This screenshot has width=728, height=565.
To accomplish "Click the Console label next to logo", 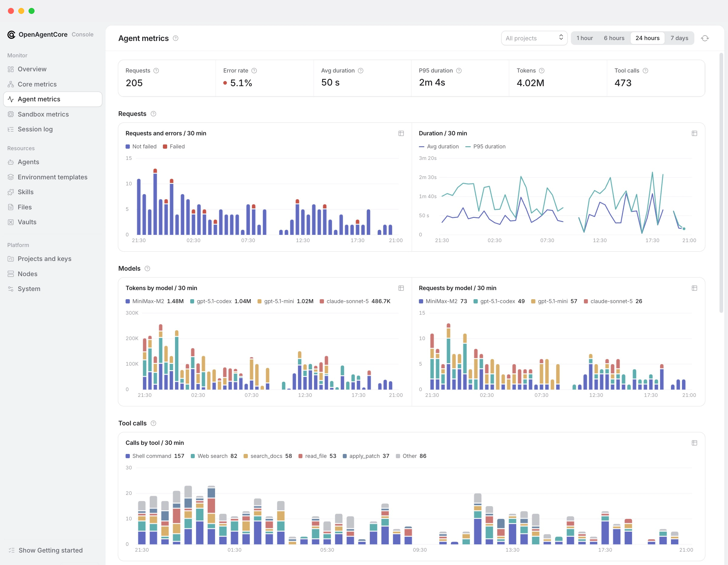I will click(x=82, y=35).
